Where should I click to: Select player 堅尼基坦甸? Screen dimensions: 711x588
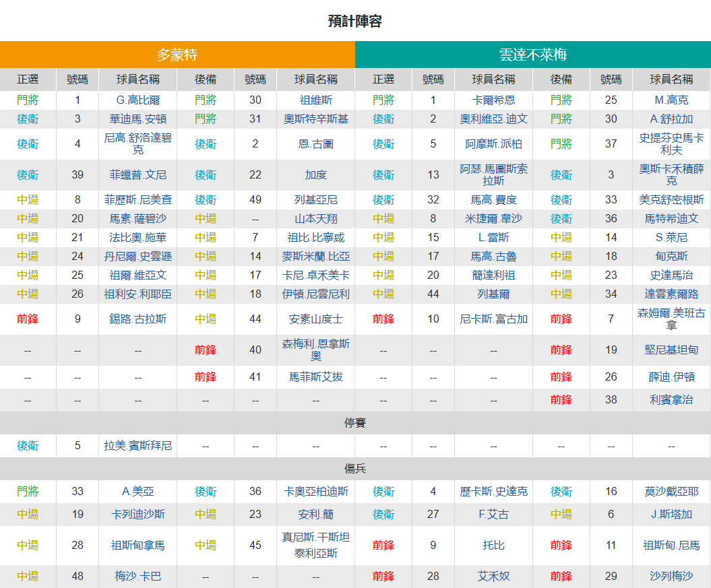tap(671, 350)
